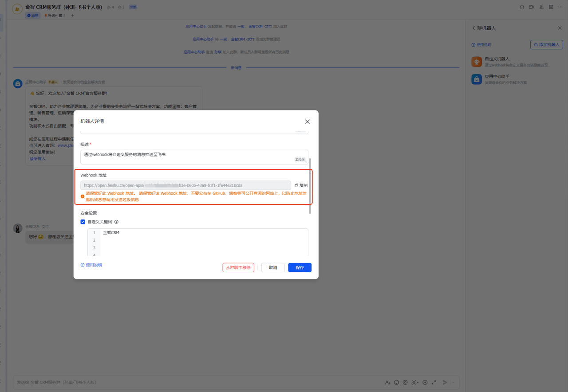
Task: Click the @所有人 mention in the welcome message
Action: (38, 159)
